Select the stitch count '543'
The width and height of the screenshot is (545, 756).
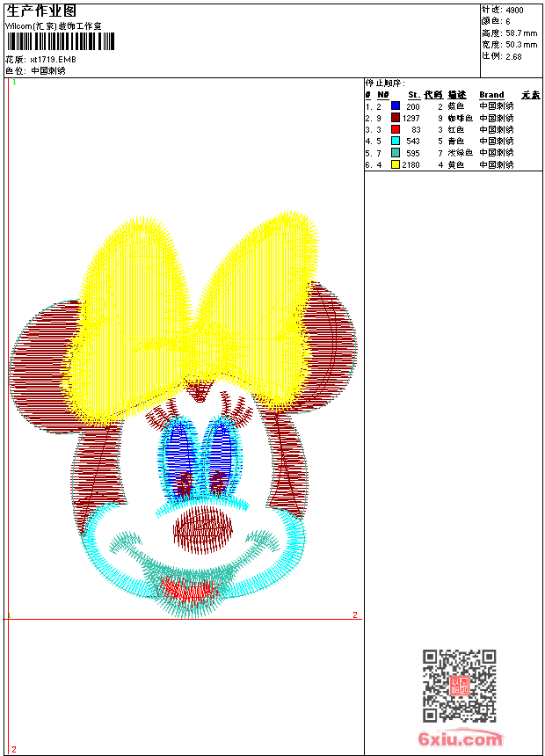click(x=413, y=142)
